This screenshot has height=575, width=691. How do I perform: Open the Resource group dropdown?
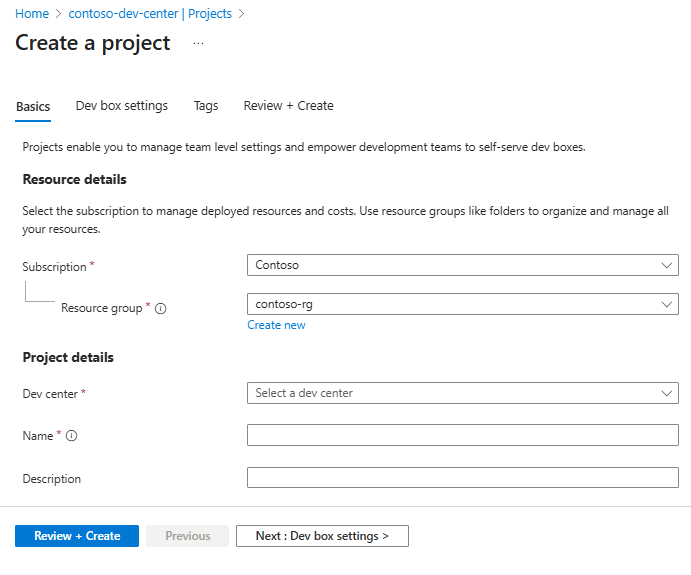(462, 304)
